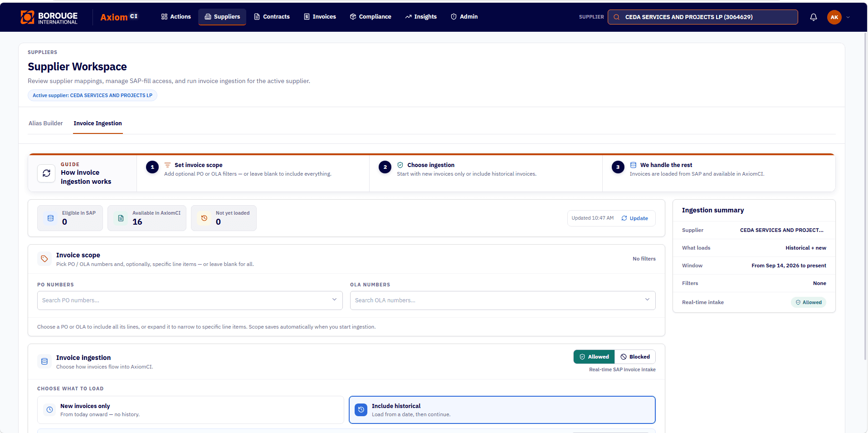Image resolution: width=868 pixels, height=433 pixels.
Task: Click into the Search OLA numbers field
Action: coord(502,300)
